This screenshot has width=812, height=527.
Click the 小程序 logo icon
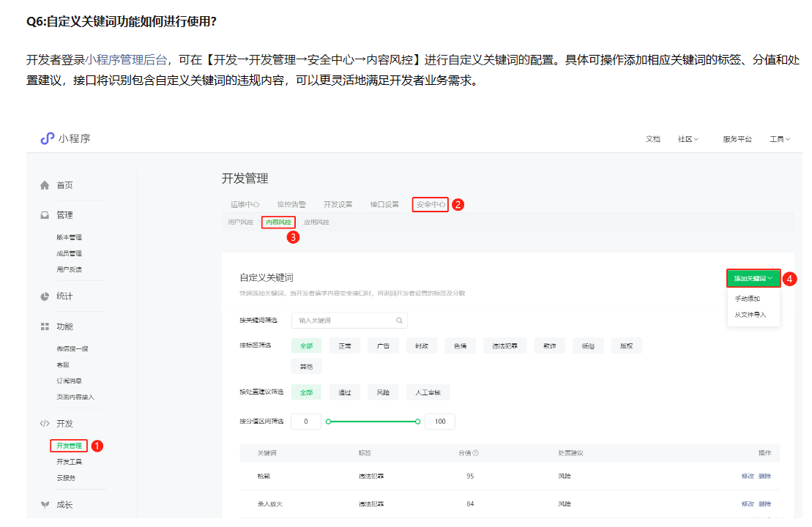(x=47, y=138)
